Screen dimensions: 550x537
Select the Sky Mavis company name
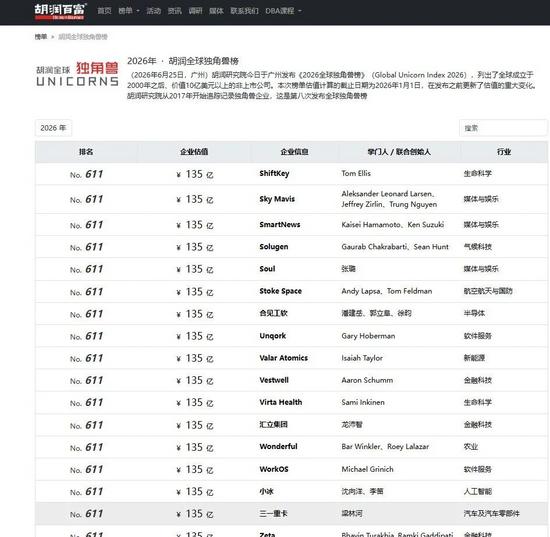[x=277, y=199]
